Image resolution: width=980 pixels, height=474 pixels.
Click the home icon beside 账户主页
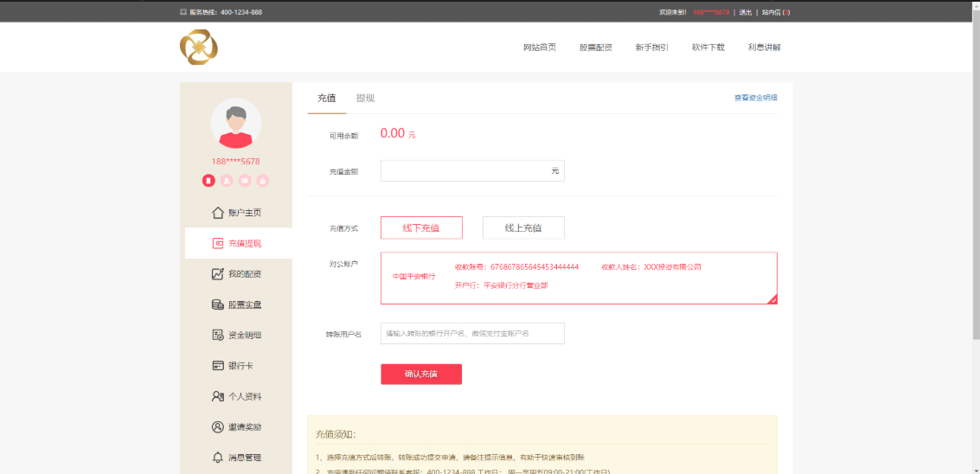click(217, 213)
